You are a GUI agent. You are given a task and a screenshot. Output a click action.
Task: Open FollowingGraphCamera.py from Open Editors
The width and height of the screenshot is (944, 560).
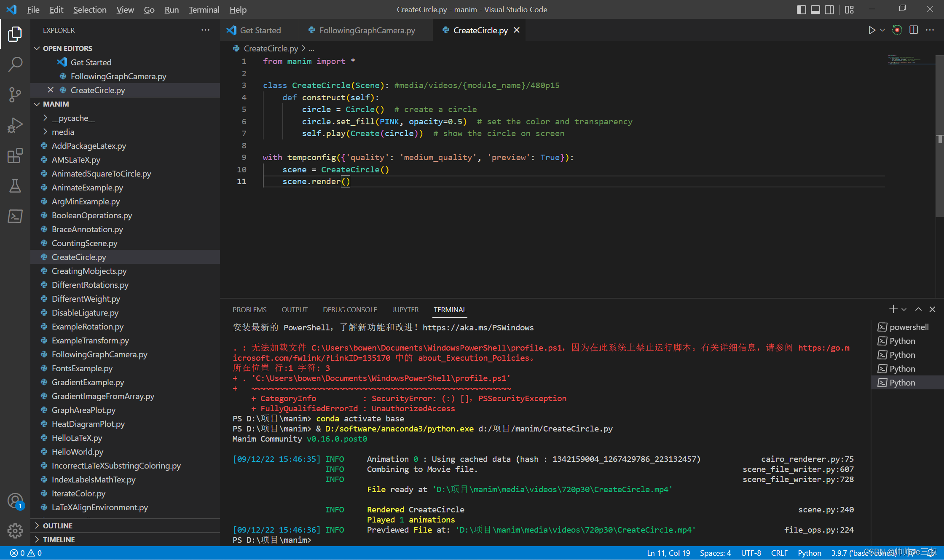[x=125, y=76]
